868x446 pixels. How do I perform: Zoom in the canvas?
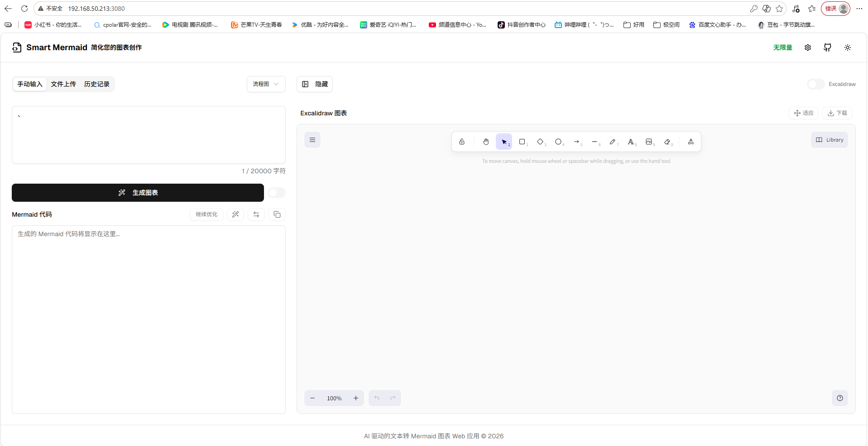click(x=356, y=398)
